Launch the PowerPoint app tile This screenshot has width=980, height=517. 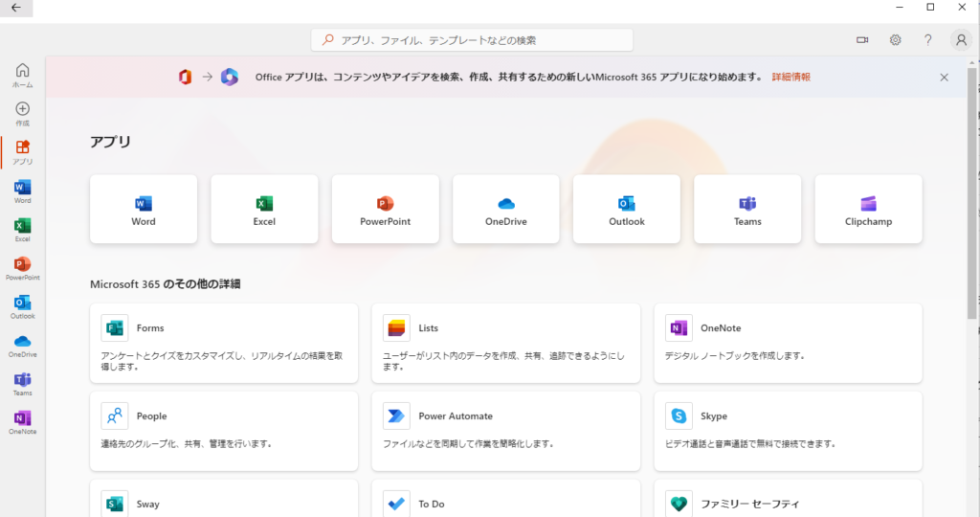coord(385,210)
